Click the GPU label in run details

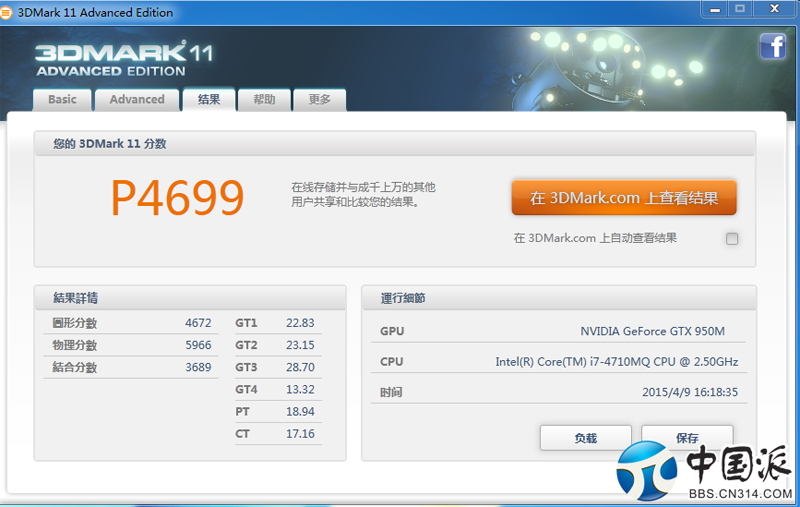pos(392,332)
